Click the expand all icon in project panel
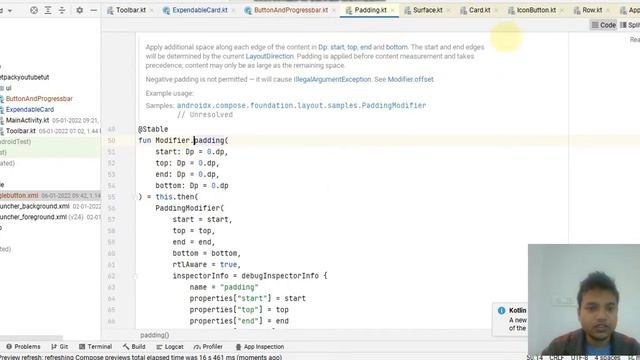Viewport: 640px width, 360px height. click(48, 10)
